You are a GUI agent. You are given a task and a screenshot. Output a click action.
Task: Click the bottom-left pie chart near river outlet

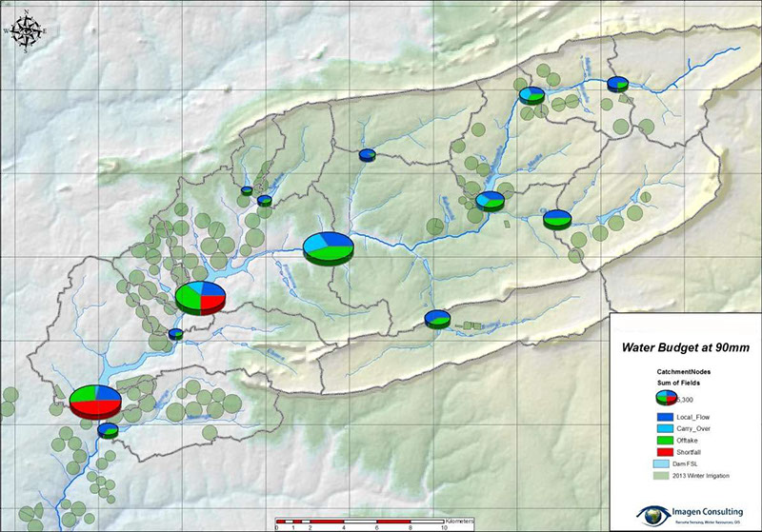click(x=109, y=429)
